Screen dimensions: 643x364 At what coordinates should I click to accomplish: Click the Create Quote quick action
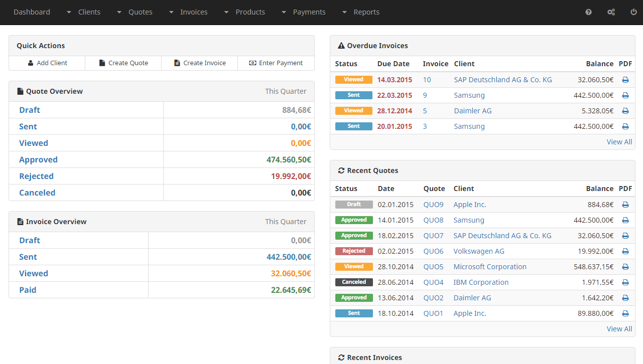click(123, 63)
